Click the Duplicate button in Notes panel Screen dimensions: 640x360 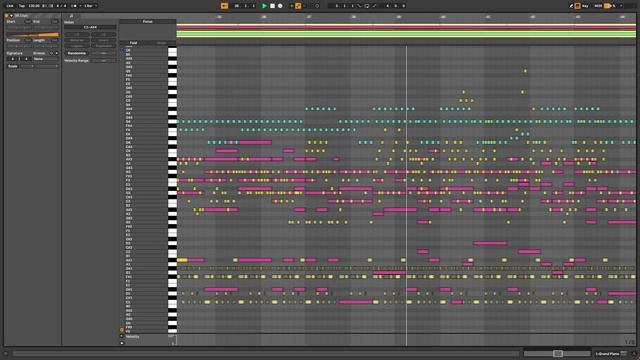pyautogui.click(x=103, y=46)
